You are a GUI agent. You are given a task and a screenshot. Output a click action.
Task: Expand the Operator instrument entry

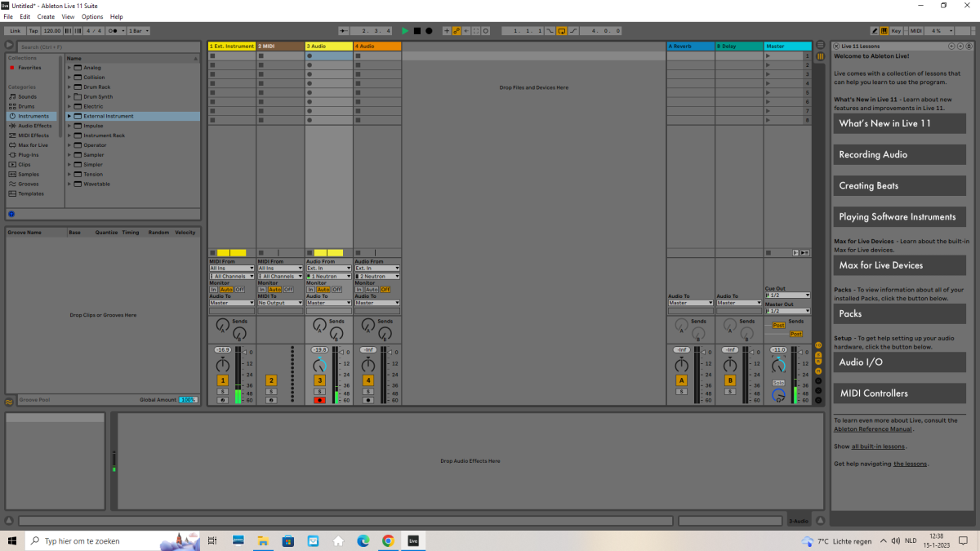click(69, 145)
